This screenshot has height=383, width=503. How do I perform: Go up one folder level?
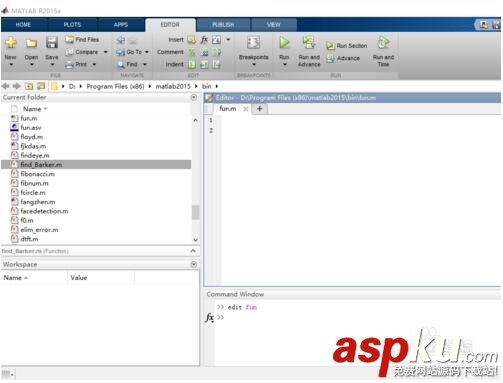pos(29,86)
